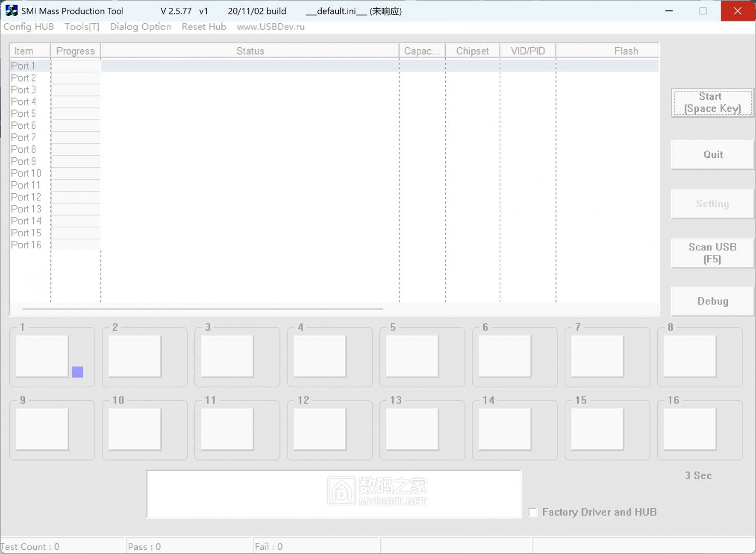Image resolution: width=756 pixels, height=554 pixels.
Task: Select the Port 4 row
Action: 334,102
